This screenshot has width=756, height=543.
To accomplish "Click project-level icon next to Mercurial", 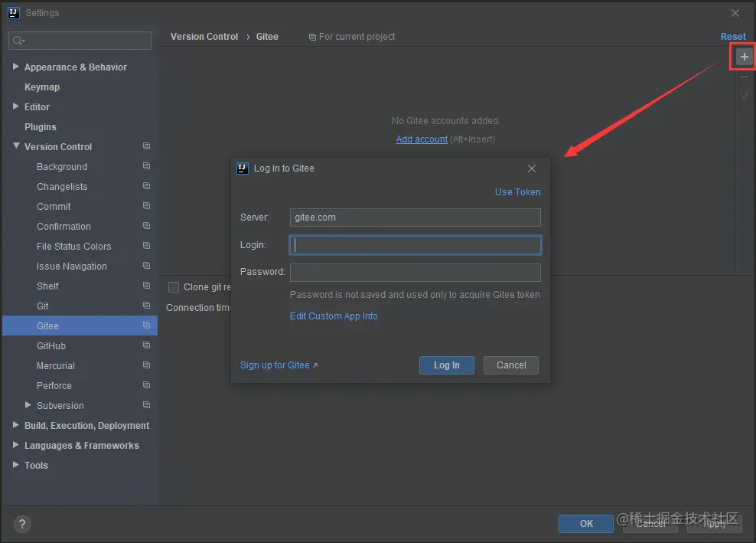I will (147, 365).
